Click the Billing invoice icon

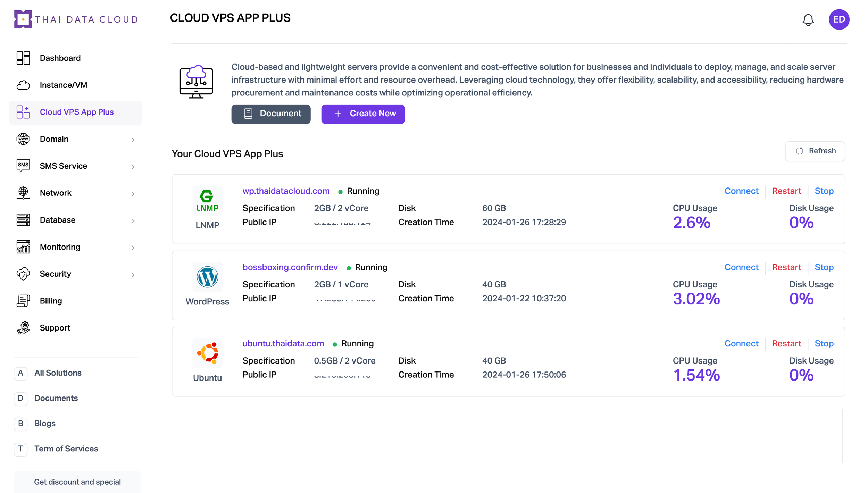point(23,301)
